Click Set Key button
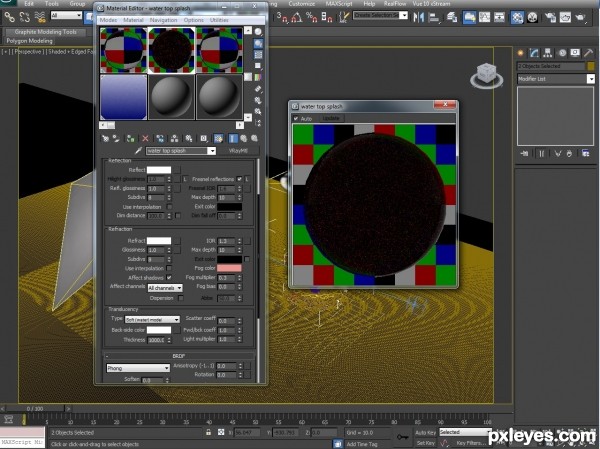The width and height of the screenshot is (600, 449). click(425, 442)
